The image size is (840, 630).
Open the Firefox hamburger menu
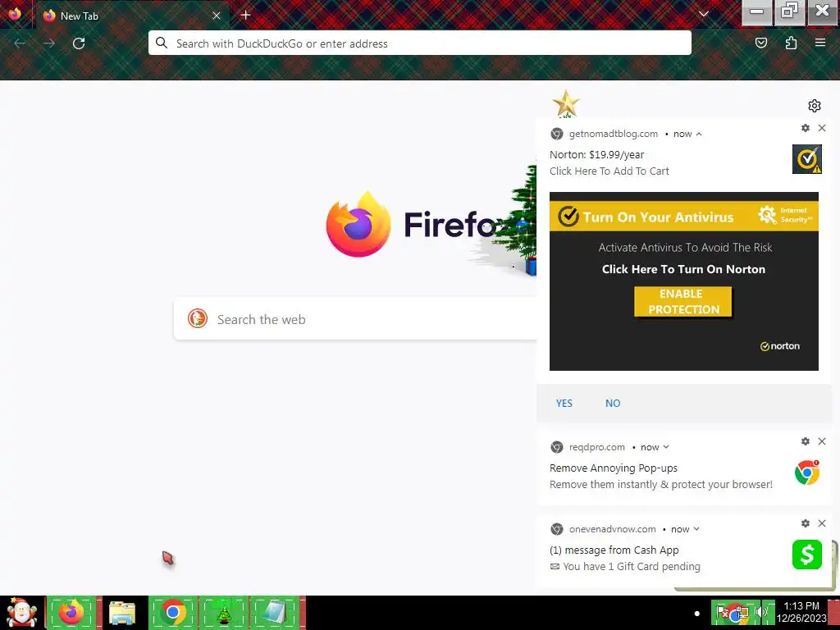820,43
